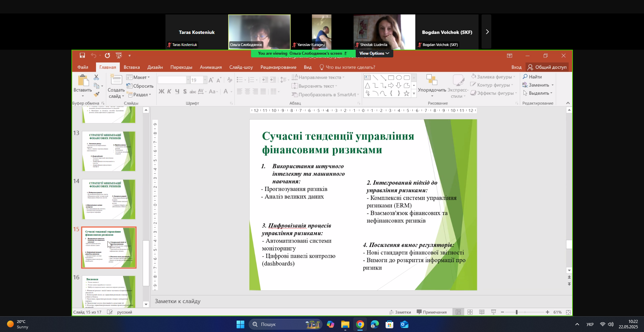This screenshot has width=644, height=332.
Task: Open the Выделить selection dropdown
Action: (538, 93)
